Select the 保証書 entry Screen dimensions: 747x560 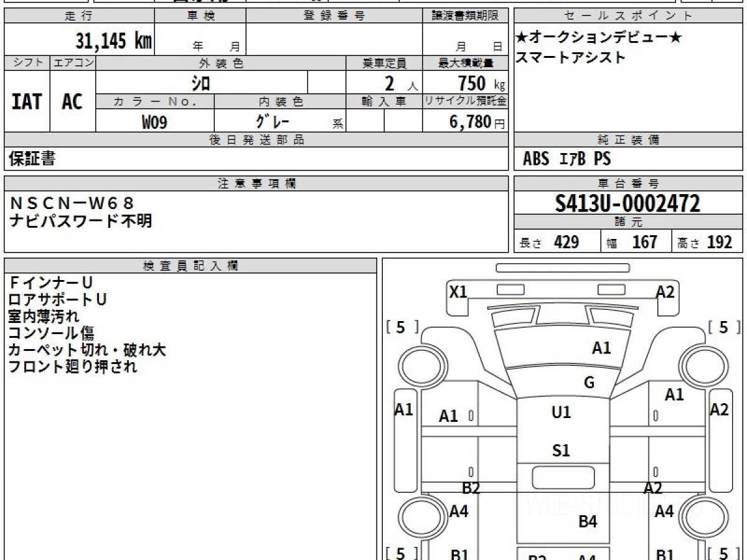click(x=32, y=159)
